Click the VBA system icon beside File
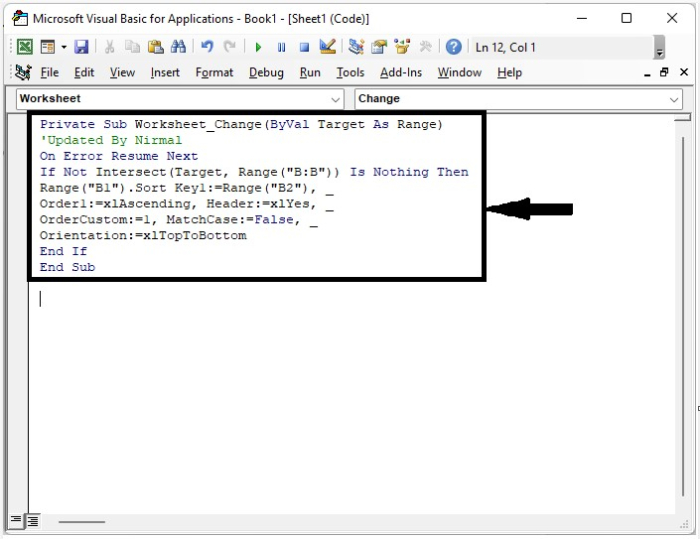 [23, 72]
